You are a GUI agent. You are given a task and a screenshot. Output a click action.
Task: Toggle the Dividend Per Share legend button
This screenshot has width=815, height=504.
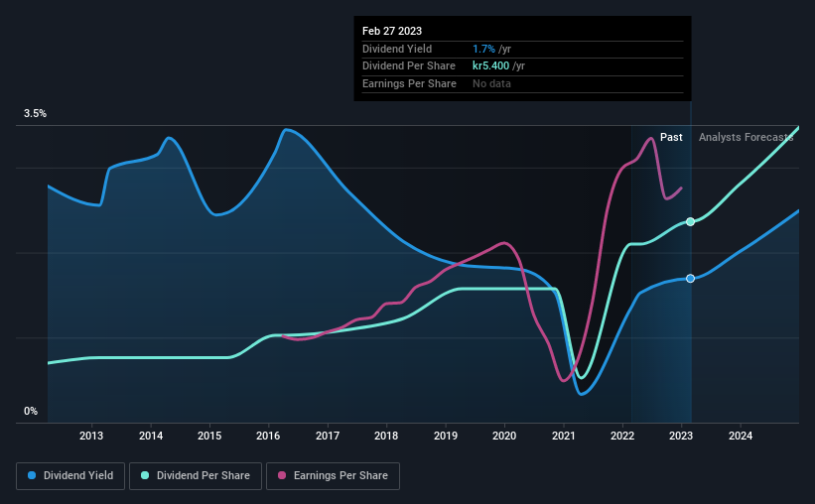[x=196, y=476]
